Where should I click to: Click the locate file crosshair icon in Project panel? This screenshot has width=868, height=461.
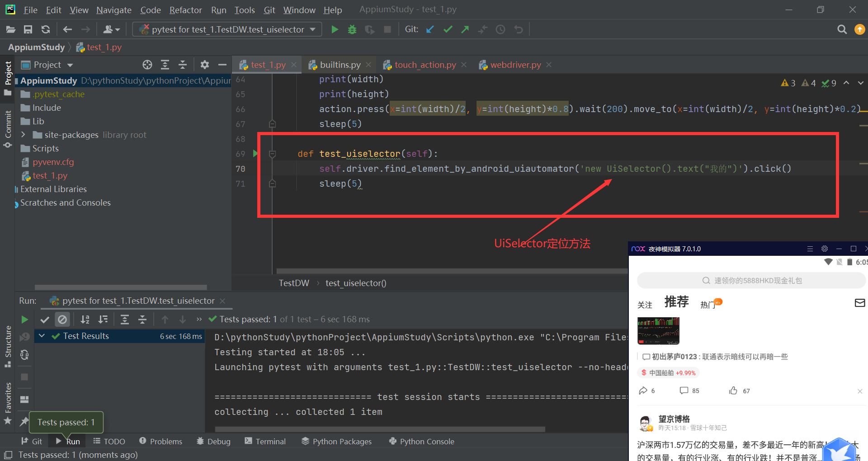coord(147,65)
